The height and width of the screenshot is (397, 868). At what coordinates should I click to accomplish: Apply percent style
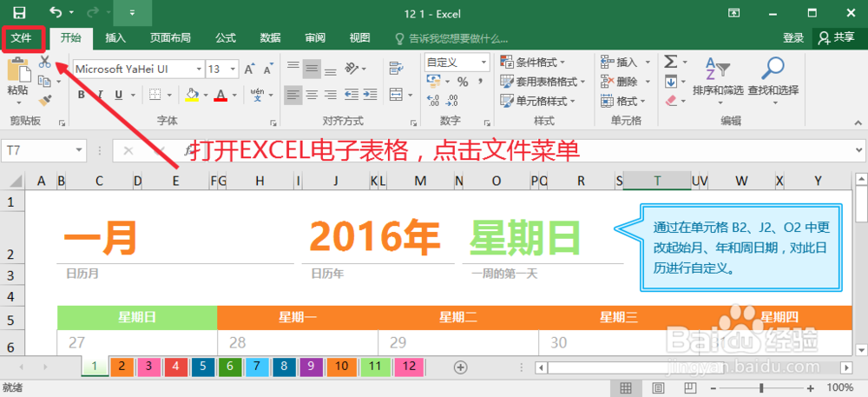coord(463,82)
